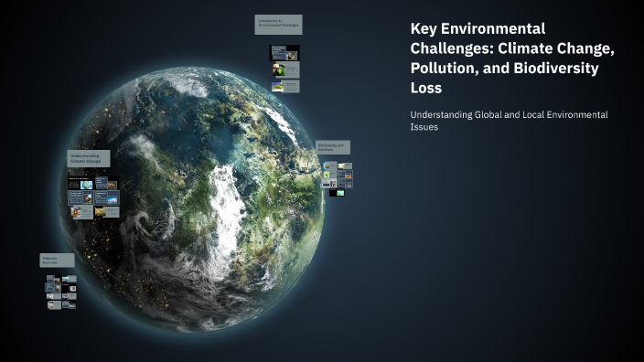Select the Key Environmental Challenges title text
The height and width of the screenshot is (362, 644).
point(512,58)
